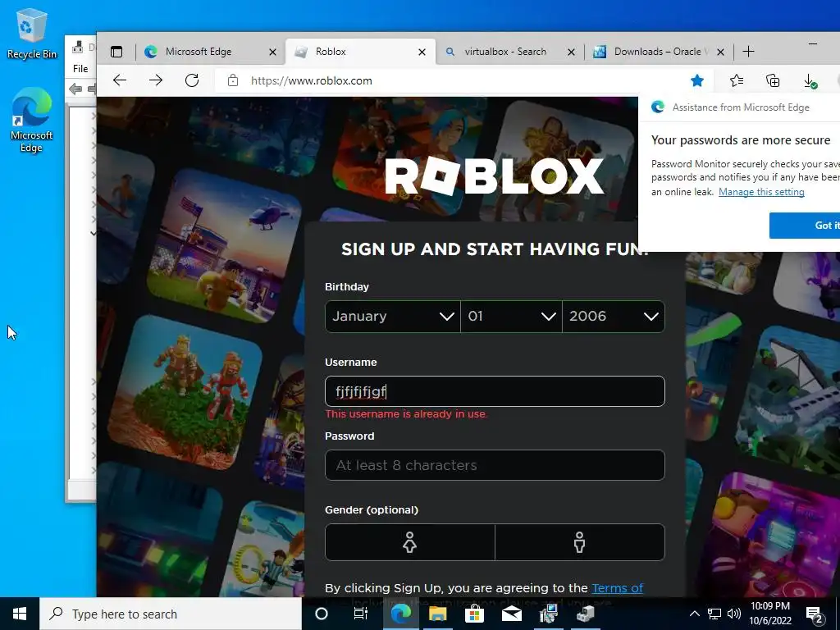Close the Roblox tab

pyautogui.click(x=422, y=52)
